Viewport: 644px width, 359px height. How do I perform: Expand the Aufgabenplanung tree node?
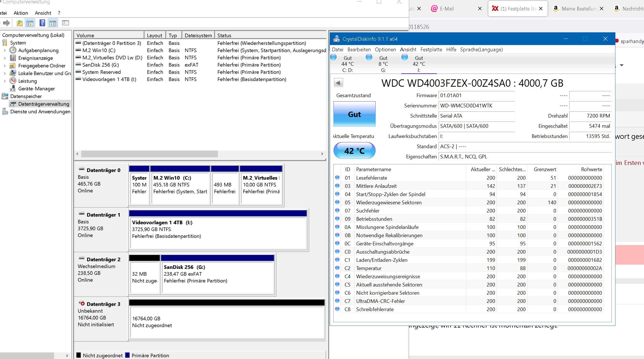[5, 50]
